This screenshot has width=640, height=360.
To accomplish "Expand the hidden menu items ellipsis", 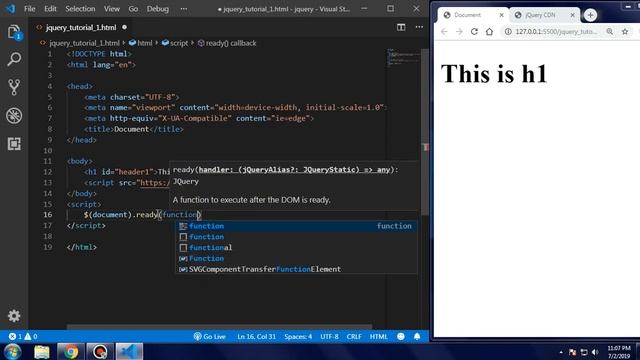I will (x=184, y=9).
